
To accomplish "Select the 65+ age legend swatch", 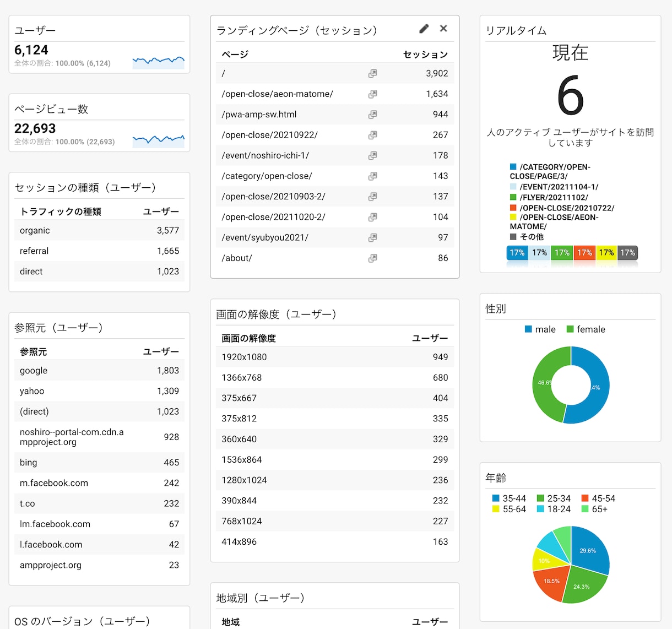I will 585,509.
